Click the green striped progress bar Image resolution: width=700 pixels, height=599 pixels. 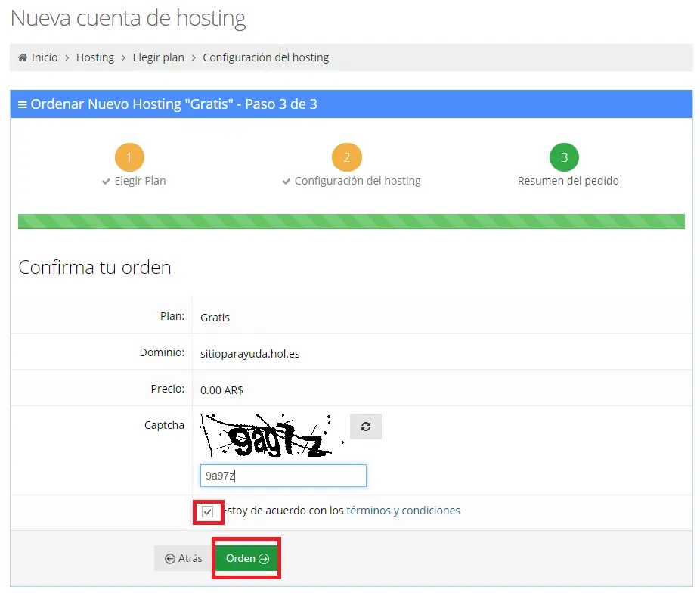tap(352, 222)
